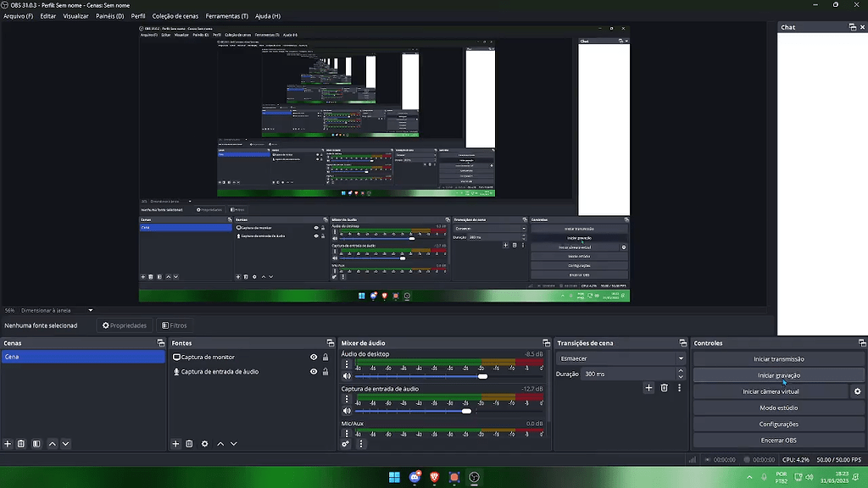Open Esmaecer transition dropdown
Screen dimensions: 868x488
620,358
